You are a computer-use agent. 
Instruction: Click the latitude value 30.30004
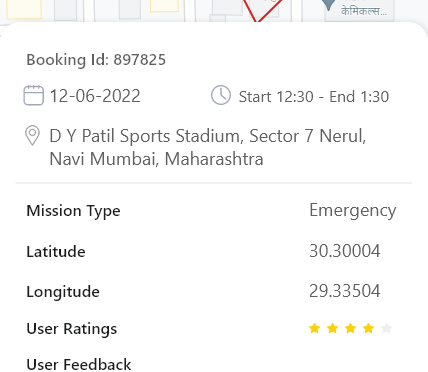click(x=344, y=251)
